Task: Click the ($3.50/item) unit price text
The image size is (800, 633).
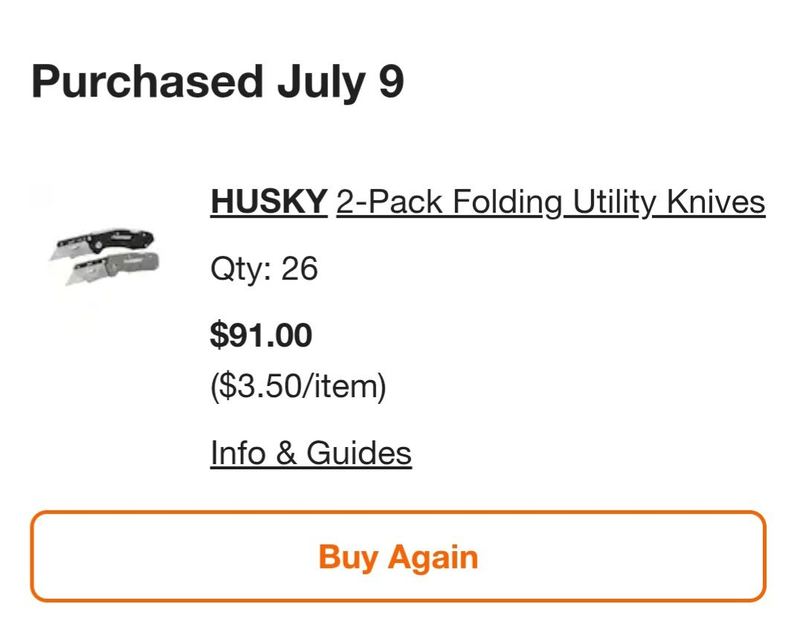Action: (x=298, y=387)
